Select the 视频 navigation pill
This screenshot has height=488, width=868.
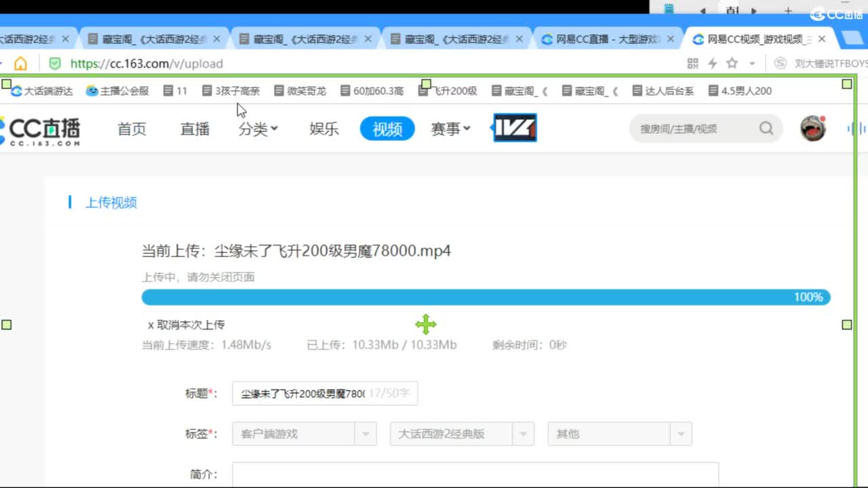click(x=387, y=129)
